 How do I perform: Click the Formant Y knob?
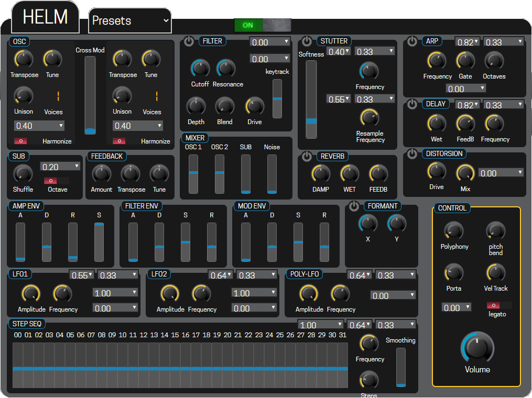coord(397,224)
